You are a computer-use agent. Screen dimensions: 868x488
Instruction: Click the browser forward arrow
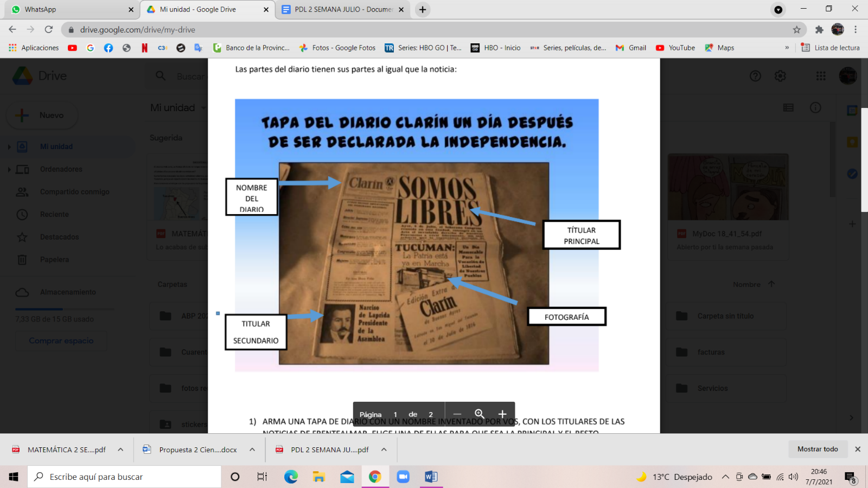(x=30, y=29)
